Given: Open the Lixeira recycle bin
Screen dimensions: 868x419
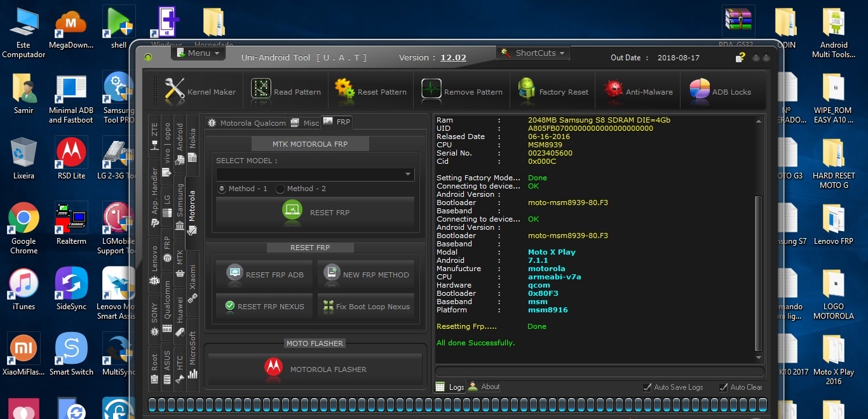Looking at the screenshot, I should click(x=24, y=159).
